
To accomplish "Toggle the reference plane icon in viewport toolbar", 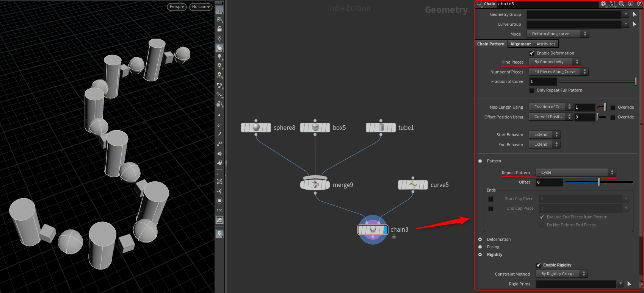I will click(219, 11).
